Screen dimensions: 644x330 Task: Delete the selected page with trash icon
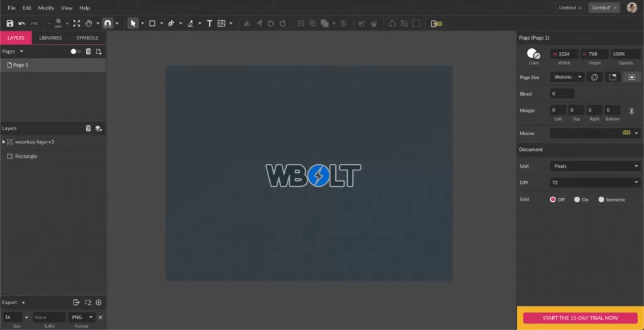pyautogui.click(x=88, y=52)
